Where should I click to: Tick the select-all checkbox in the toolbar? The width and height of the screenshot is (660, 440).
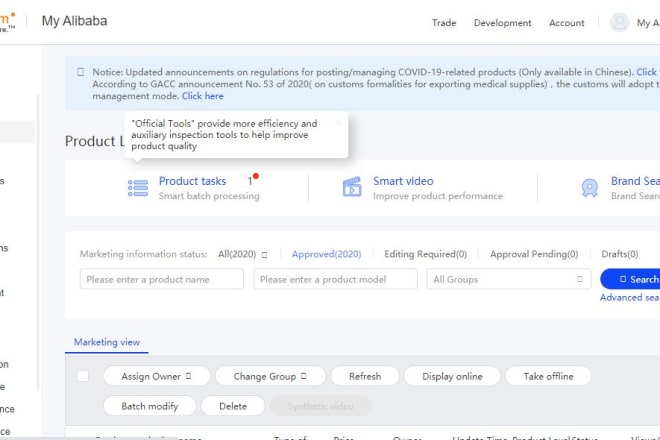pos(83,376)
